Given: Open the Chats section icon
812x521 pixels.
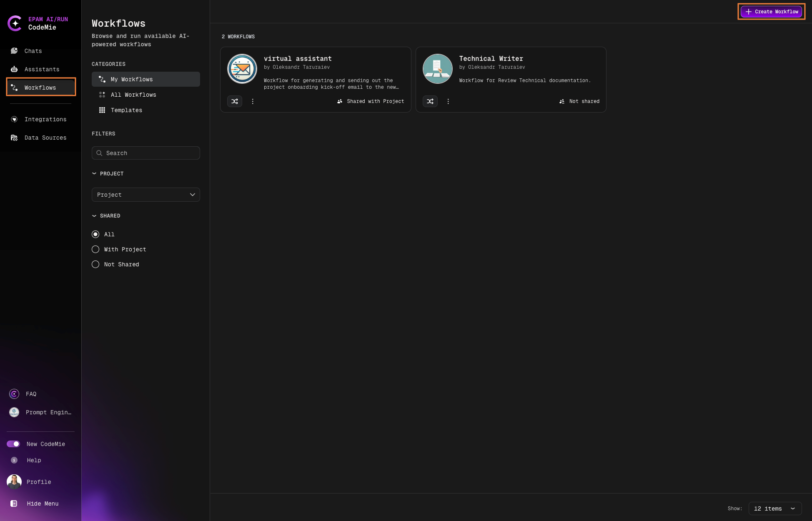Looking at the screenshot, I should (x=14, y=50).
